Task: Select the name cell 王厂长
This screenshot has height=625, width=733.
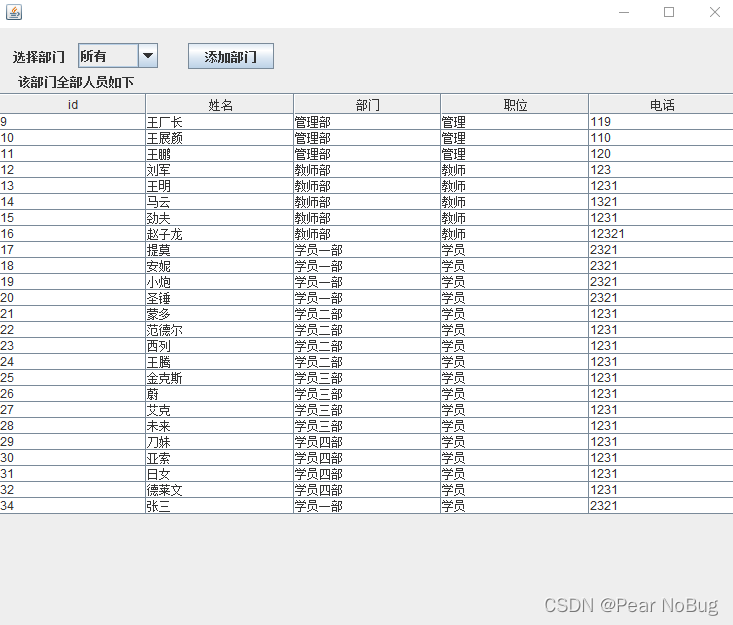Action: coord(220,122)
